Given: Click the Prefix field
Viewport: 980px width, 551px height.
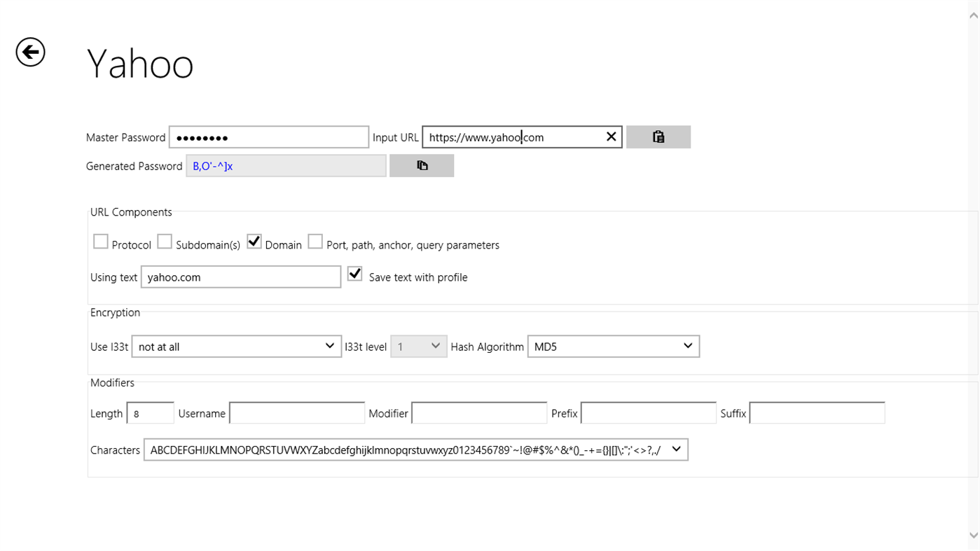Looking at the screenshot, I should 648,413.
